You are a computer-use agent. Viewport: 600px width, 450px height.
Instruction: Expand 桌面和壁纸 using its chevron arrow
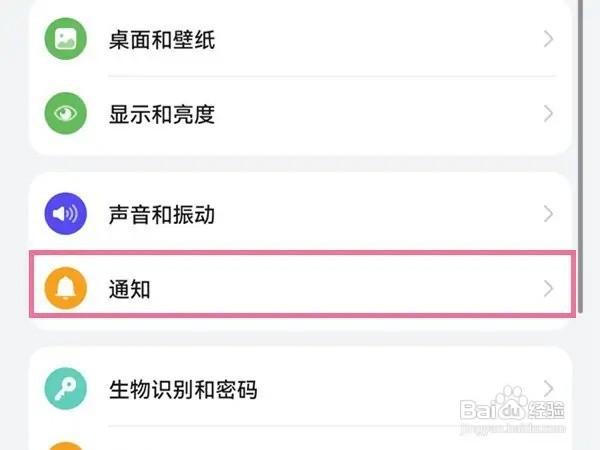click(x=548, y=40)
